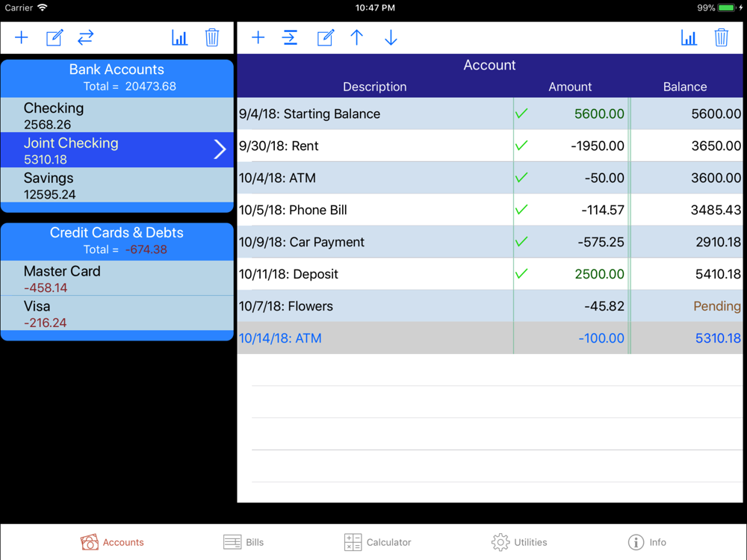
Task: Open the Calculator tab
Action: tap(377, 542)
